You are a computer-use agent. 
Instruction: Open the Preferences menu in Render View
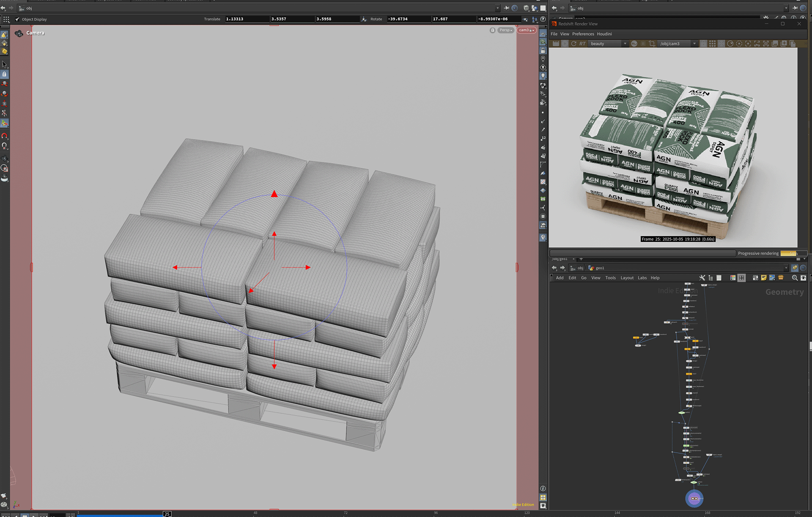click(x=583, y=34)
